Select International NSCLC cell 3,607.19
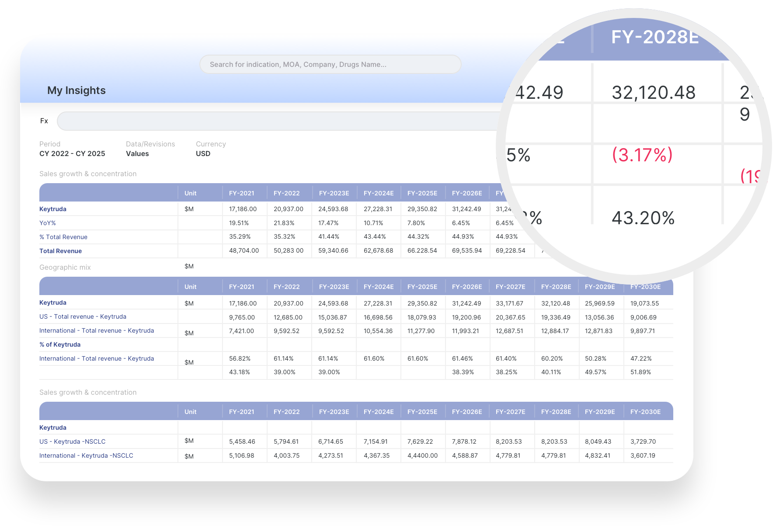The height and width of the screenshot is (532, 783). [643, 456]
